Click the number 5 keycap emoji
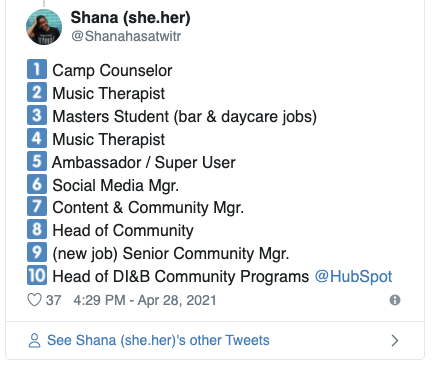This screenshot has width=433, height=367. [37, 161]
